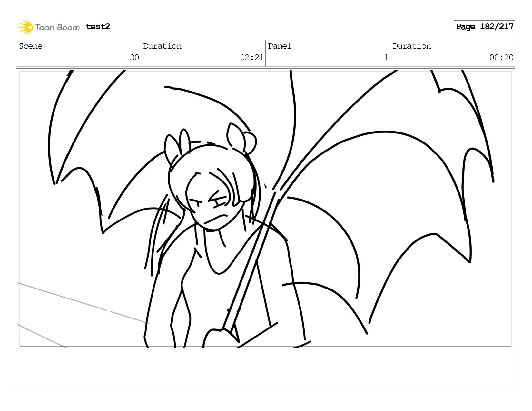
Task: Click the "Scene" header label
Action: click(30, 46)
